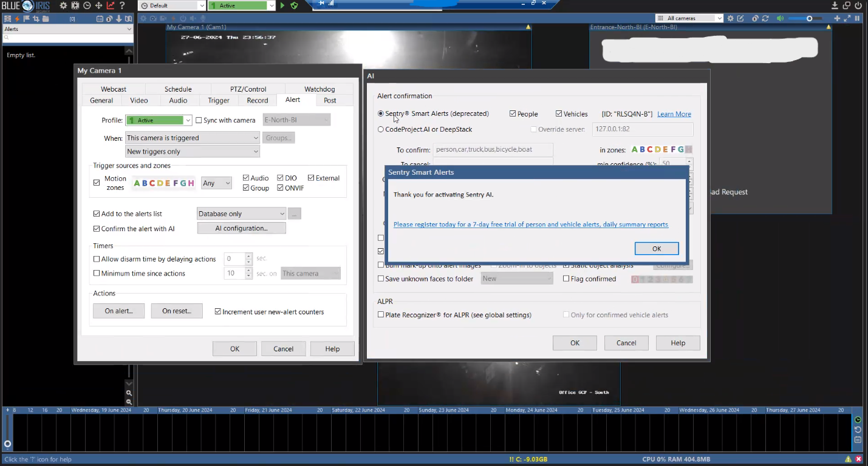868x466 pixels.
Task: Select the orange lightning alerts filter icon
Action: [17, 19]
